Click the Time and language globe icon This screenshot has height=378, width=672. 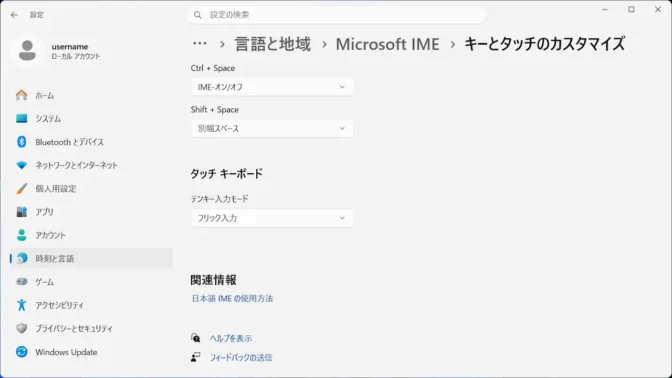click(21, 258)
